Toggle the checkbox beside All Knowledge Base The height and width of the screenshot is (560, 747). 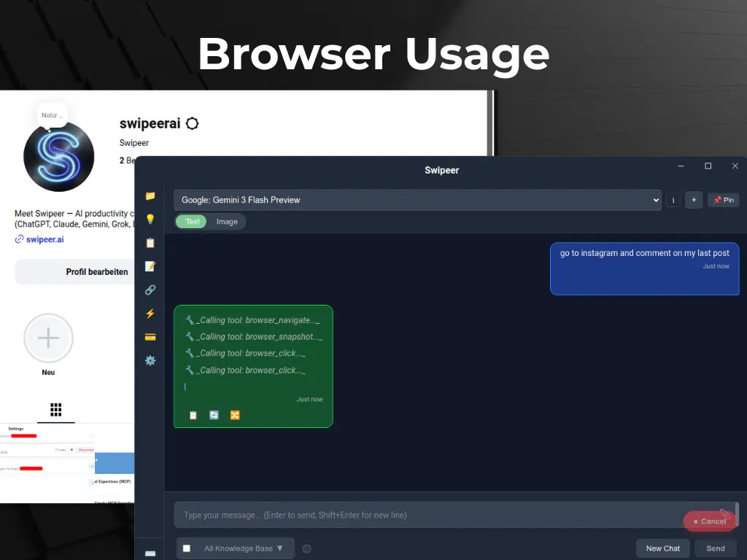187,548
